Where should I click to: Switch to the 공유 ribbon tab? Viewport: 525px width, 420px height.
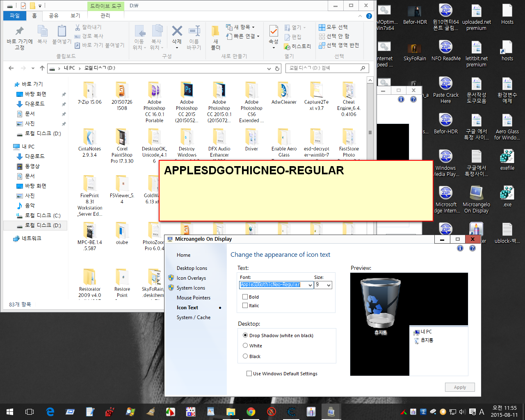tap(54, 16)
